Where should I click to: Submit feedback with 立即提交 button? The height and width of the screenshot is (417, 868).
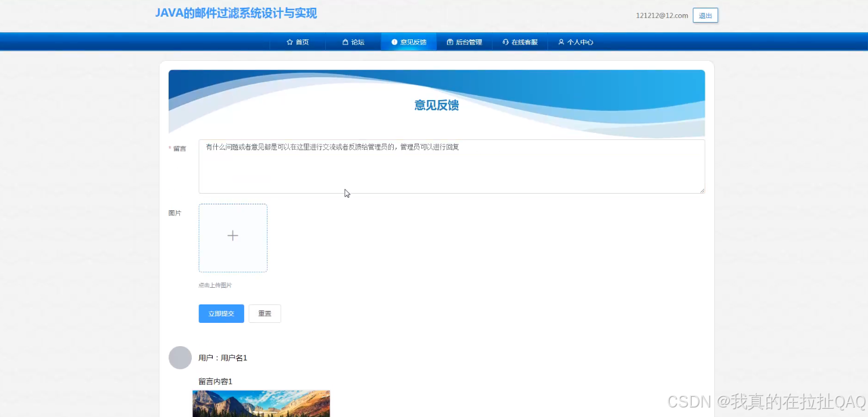point(222,313)
